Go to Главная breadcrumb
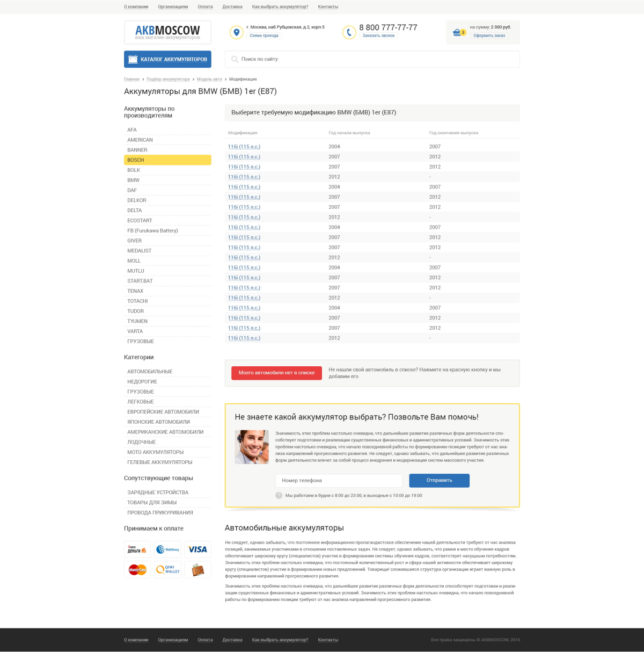 [131, 79]
